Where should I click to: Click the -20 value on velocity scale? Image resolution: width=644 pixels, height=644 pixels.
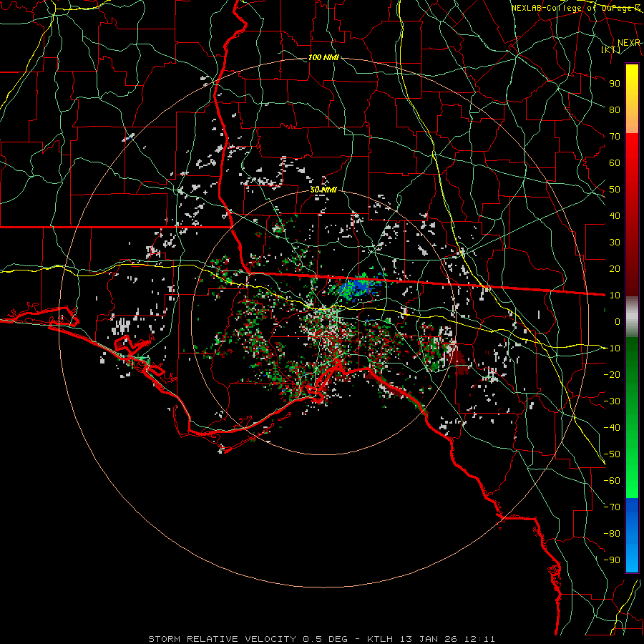coord(612,374)
